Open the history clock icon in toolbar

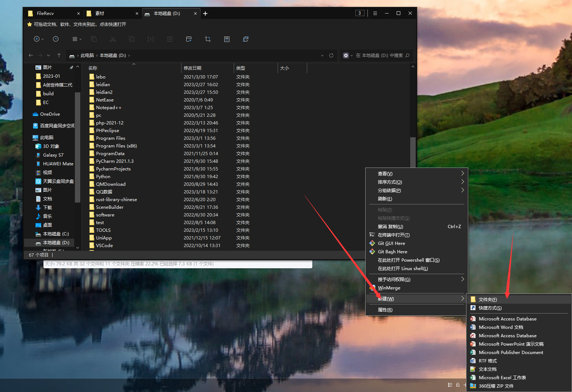click(x=56, y=39)
